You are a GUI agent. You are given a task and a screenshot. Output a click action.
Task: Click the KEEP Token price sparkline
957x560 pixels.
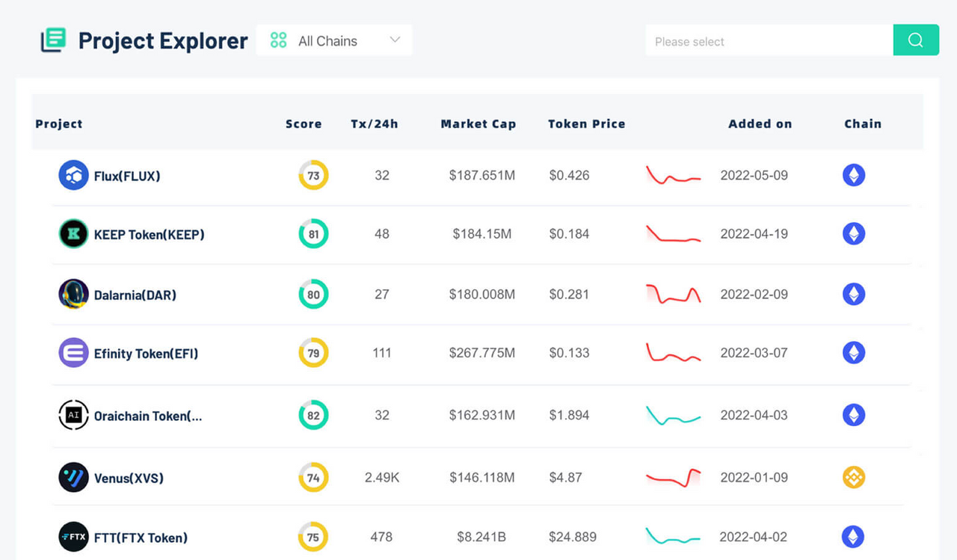point(674,234)
